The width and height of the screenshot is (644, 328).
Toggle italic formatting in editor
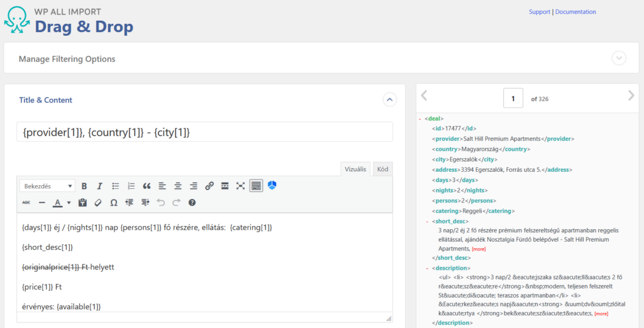pyautogui.click(x=99, y=186)
